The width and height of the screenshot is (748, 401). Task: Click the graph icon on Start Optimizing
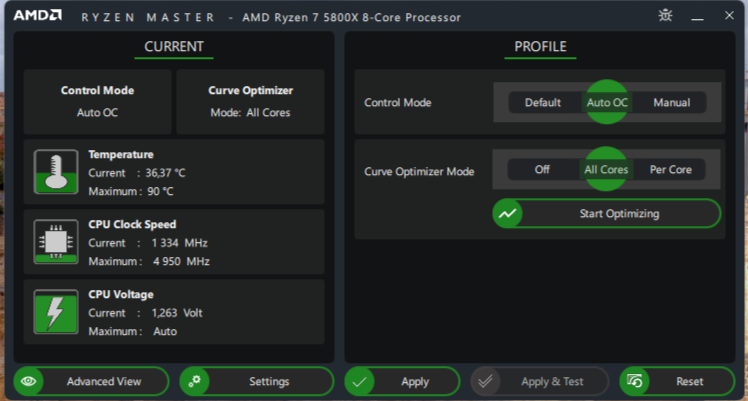click(x=508, y=214)
